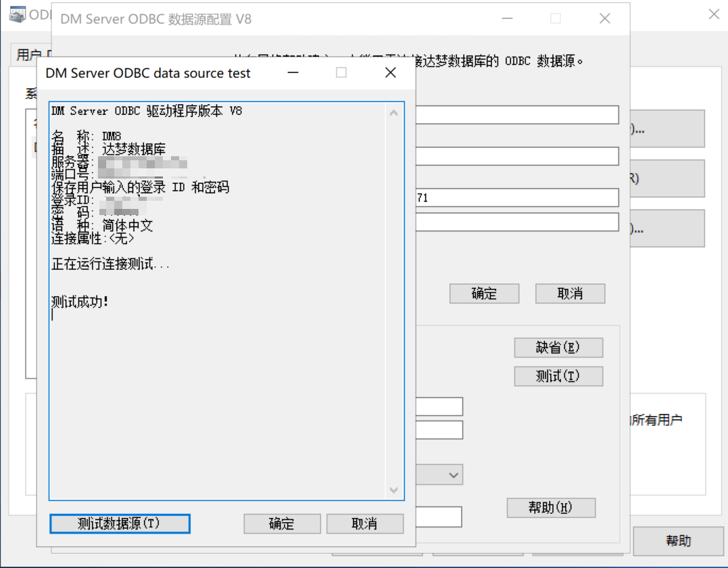Click 取消 in the ODBC 数据源配置 window

coord(570,293)
